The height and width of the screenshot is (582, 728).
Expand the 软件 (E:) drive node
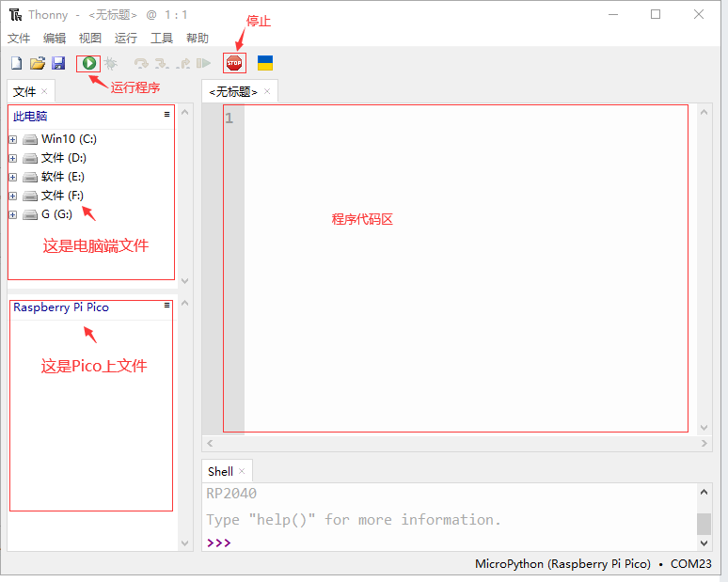point(13,177)
